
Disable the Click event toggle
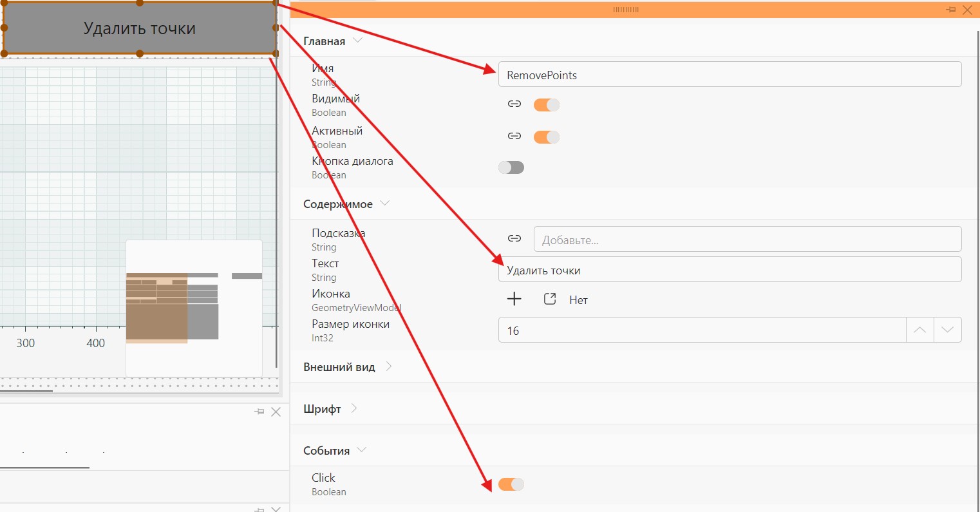click(x=511, y=484)
